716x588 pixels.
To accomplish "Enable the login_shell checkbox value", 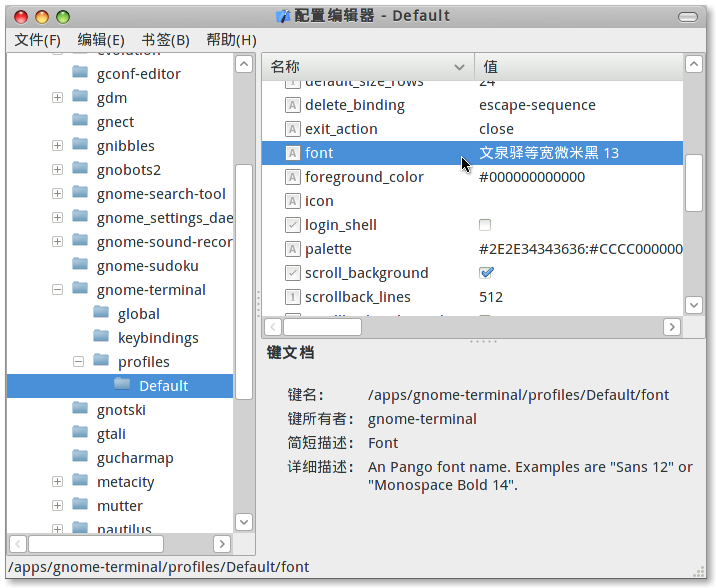I will (x=485, y=225).
